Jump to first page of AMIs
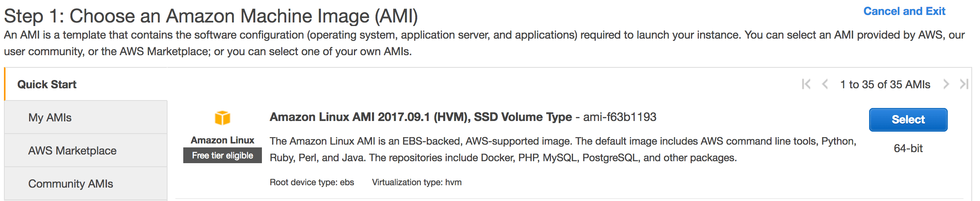 [x=806, y=84]
